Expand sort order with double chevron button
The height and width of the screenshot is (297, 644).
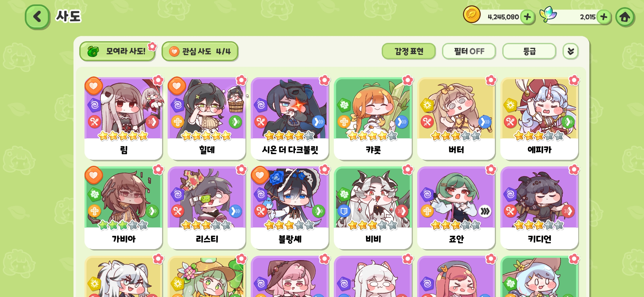[571, 51]
